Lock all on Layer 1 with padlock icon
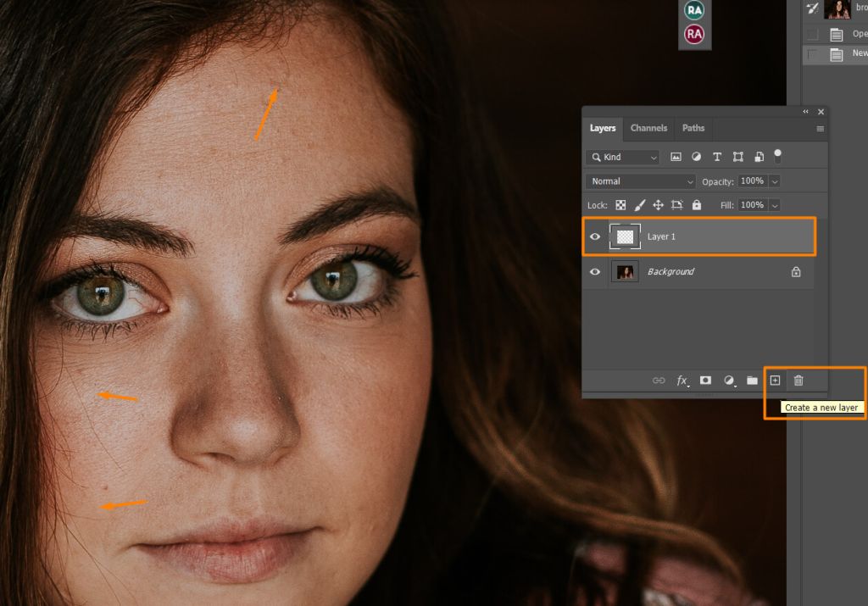Image resolution: width=868 pixels, height=606 pixels. tap(695, 204)
